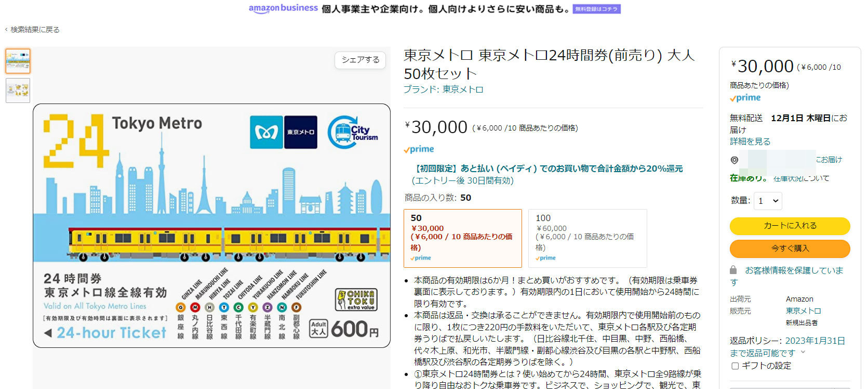Select the first product thumbnail
Image resolution: width=868 pixels, height=389 pixels.
coord(18,61)
